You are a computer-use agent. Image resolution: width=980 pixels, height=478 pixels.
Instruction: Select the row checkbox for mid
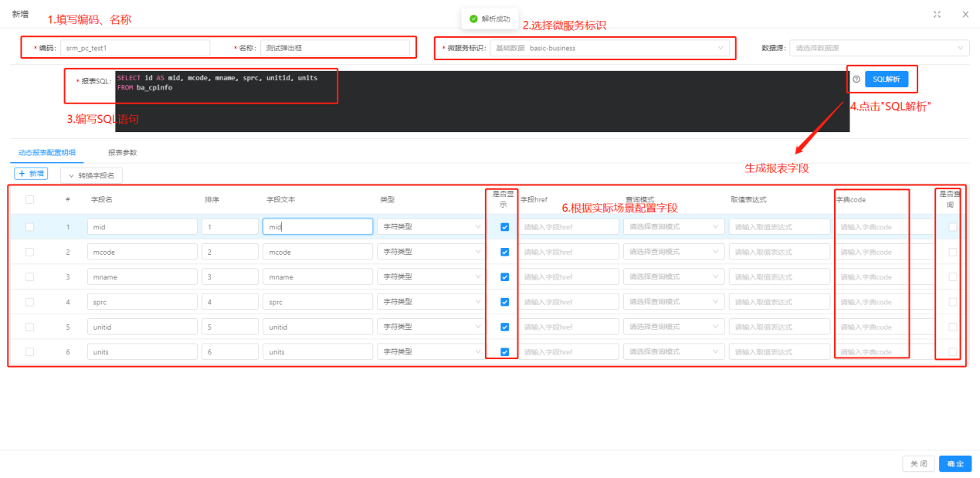29,227
